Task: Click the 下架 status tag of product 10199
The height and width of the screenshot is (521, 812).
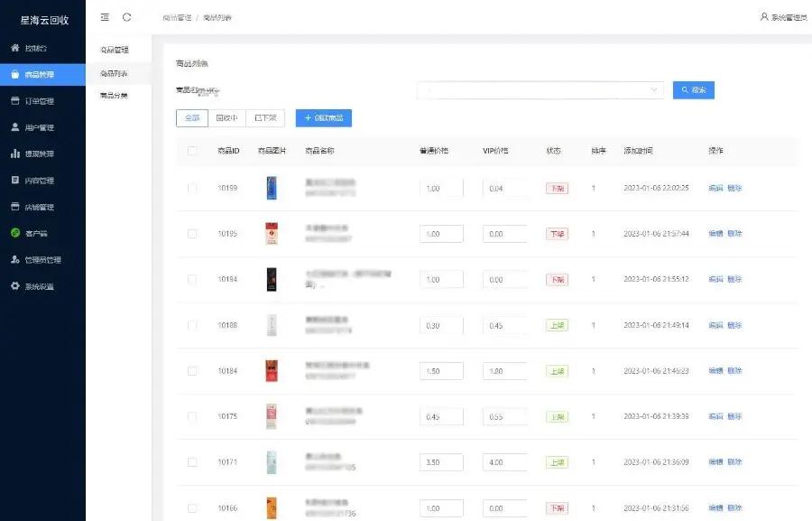Action: coord(558,188)
